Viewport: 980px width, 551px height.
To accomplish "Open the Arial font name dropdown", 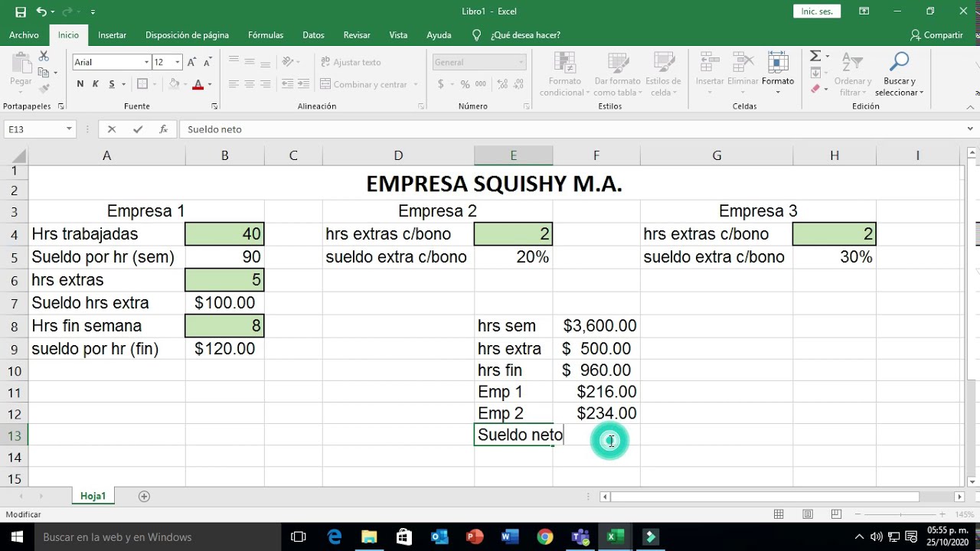I will click(x=146, y=62).
